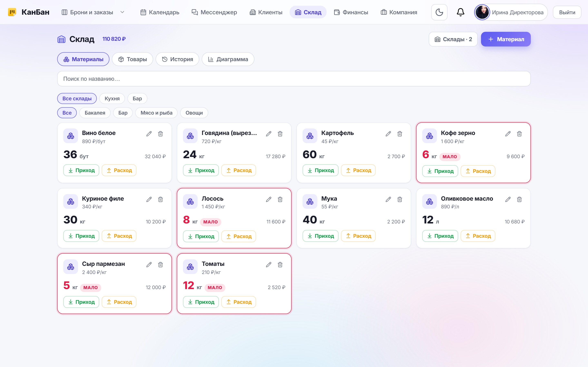Toggle dark mode with the moon icon
The height and width of the screenshot is (367, 588).
click(439, 12)
